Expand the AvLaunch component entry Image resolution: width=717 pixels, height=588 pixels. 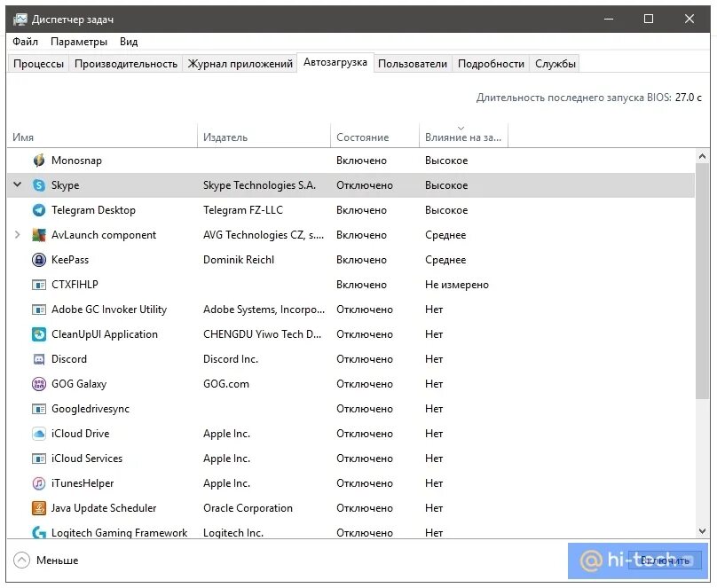[17, 235]
